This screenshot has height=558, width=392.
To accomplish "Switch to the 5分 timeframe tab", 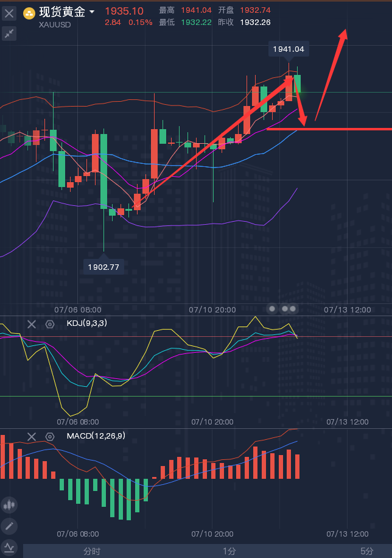I will tap(366, 551).
